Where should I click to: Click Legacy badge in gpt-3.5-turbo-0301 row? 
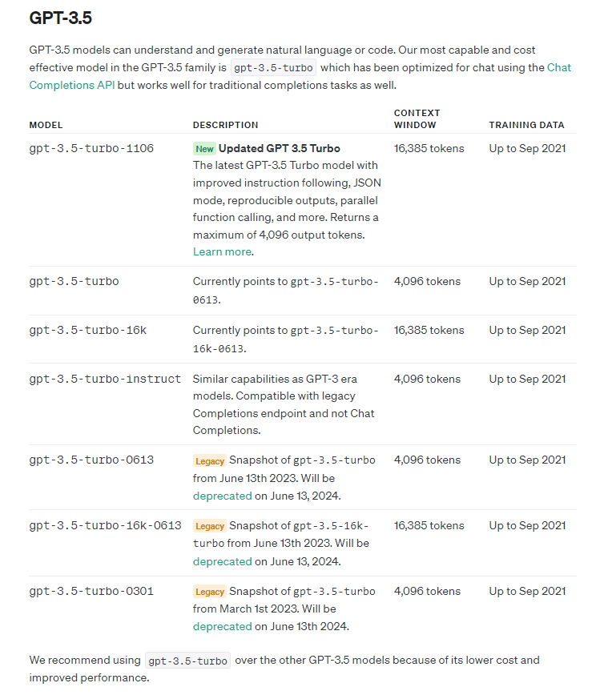(210, 592)
